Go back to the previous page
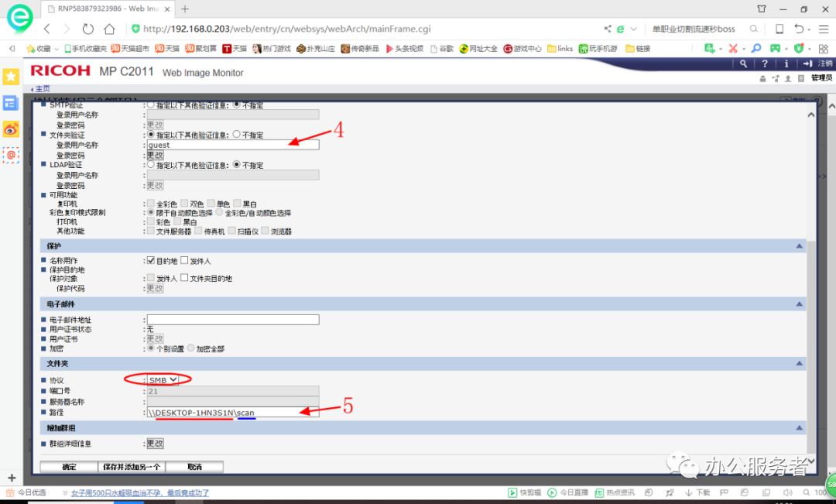836x504 pixels. (47, 29)
